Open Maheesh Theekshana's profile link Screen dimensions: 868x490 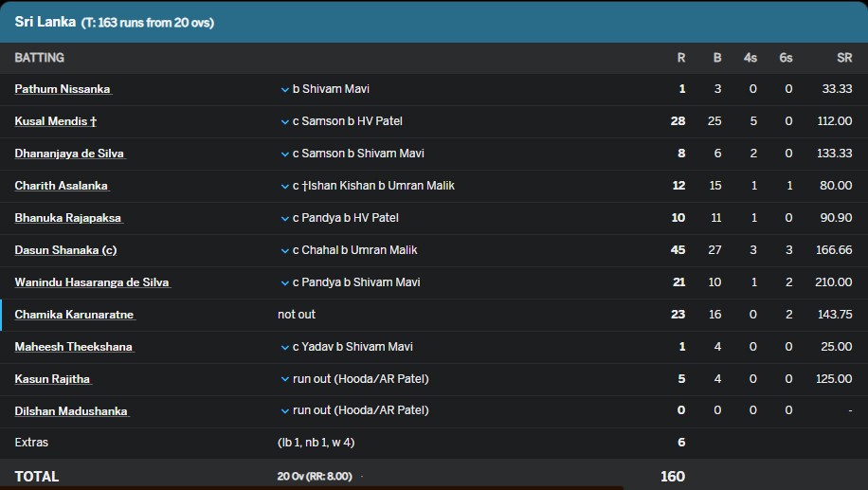coord(74,347)
